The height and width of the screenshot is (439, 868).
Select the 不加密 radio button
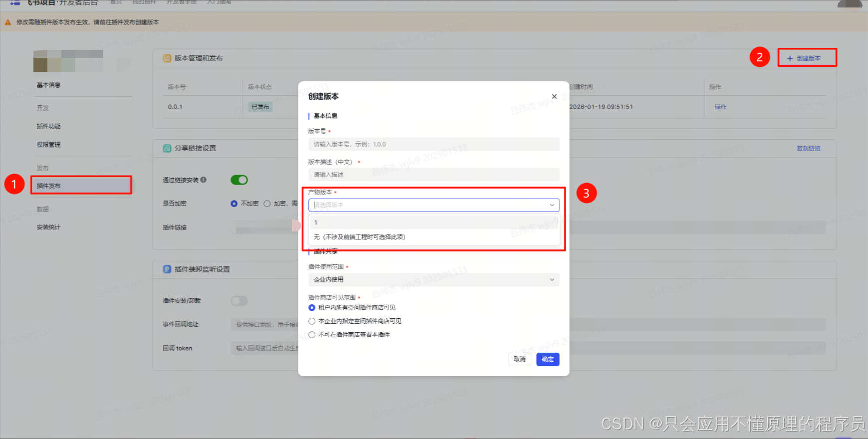click(x=234, y=204)
